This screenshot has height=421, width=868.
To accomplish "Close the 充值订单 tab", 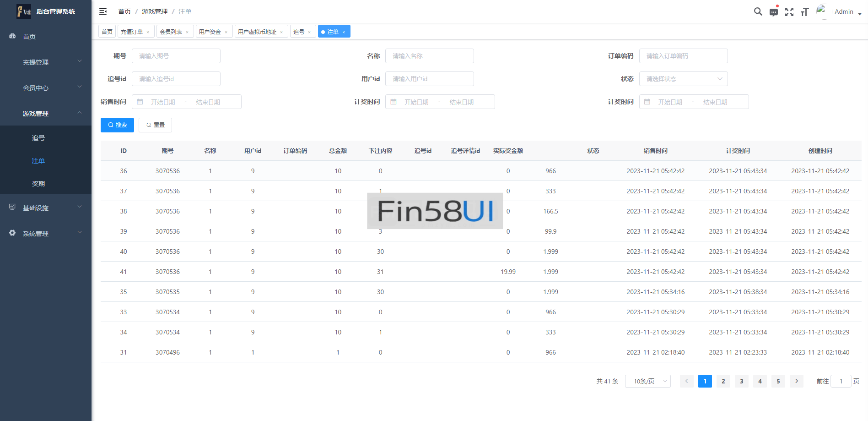I will [x=148, y=32].
